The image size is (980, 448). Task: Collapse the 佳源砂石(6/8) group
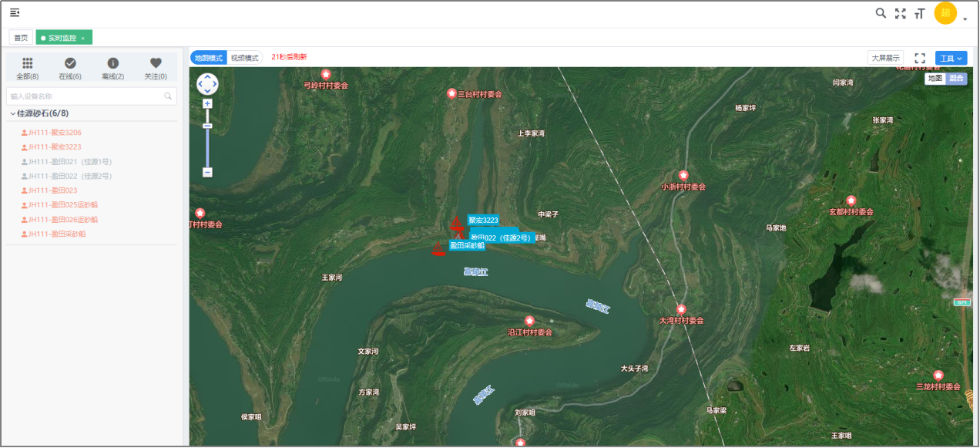[x=39, y=113]
